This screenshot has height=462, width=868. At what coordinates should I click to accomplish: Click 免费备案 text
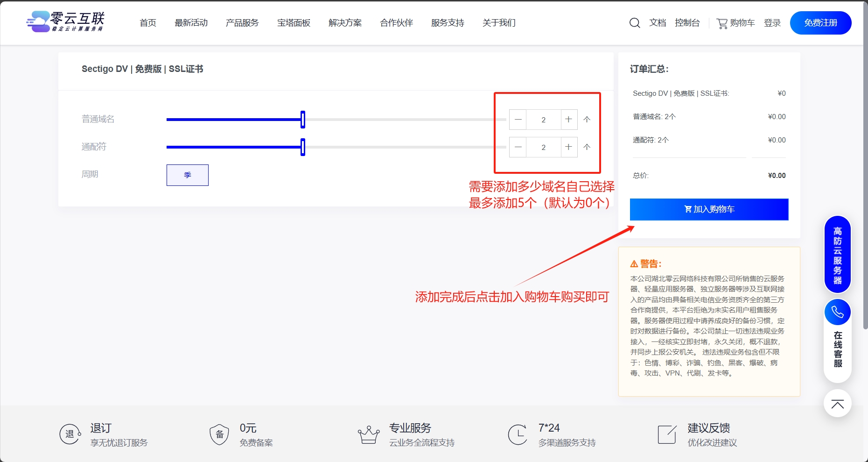pyautogui.click(x=256, y=443)
